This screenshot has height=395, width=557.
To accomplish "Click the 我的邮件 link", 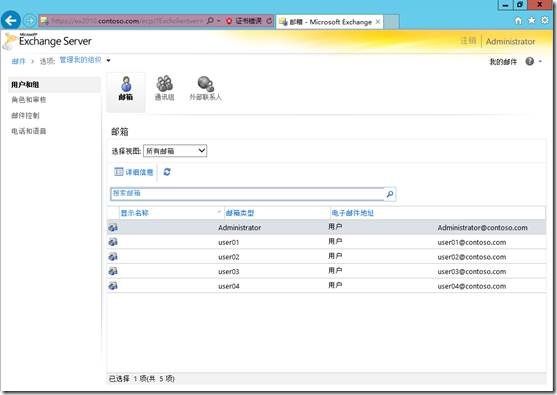I will click(x=503, y=62).
